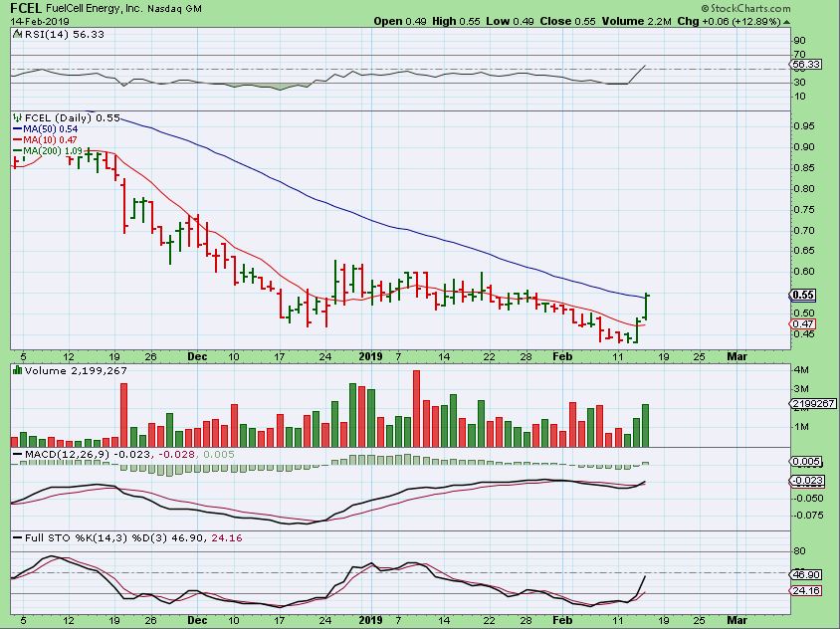This screenshot has height=629, width=840.
Task: Click the Chg +0.06 (+12.89%) value
Action: (x=730, y=22)
